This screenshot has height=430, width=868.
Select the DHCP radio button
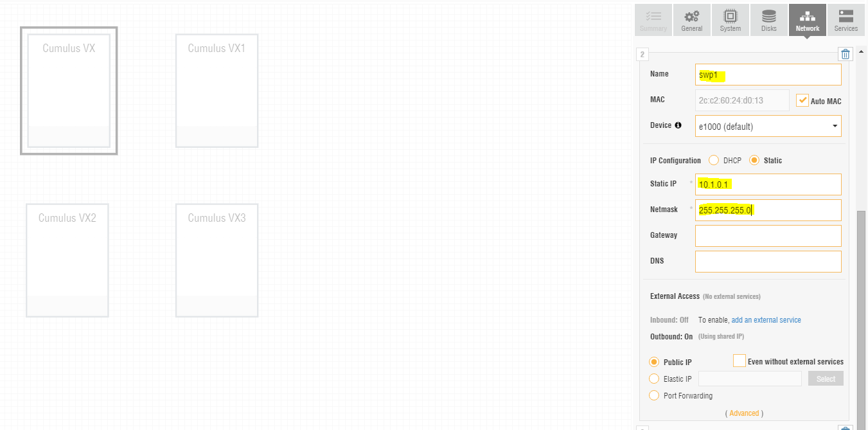point(713,160)
